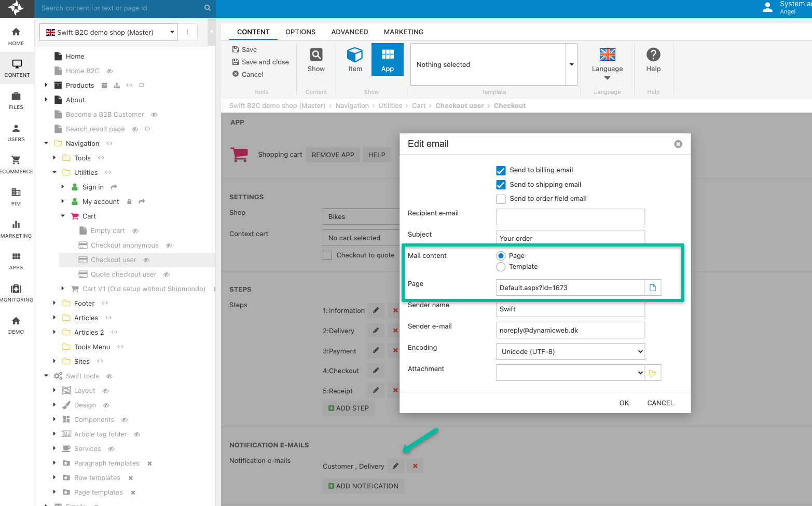The width and height of the screenshot is (812, 506).
Task: Uncheck Send to shipping email
Action: [x=501, y=185]
